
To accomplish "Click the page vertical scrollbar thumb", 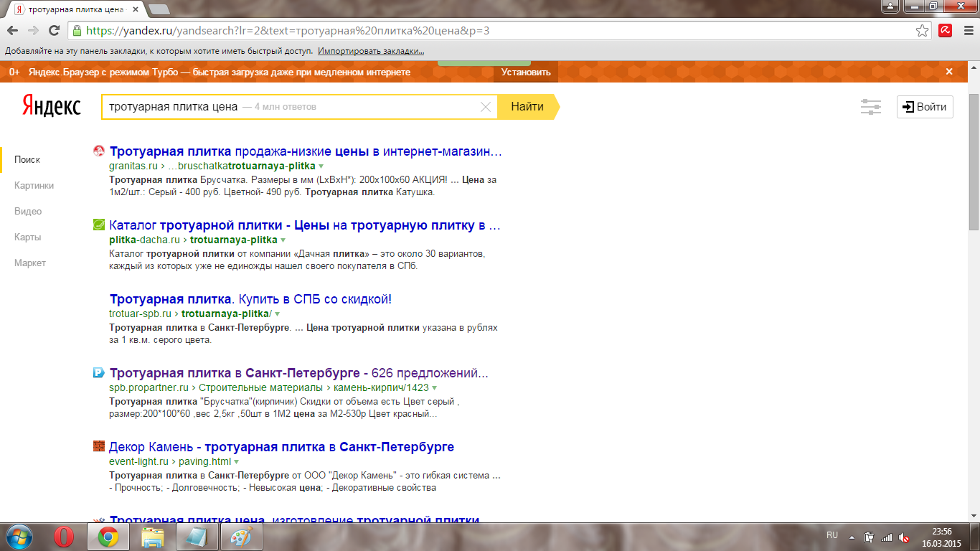I will 974,161.
